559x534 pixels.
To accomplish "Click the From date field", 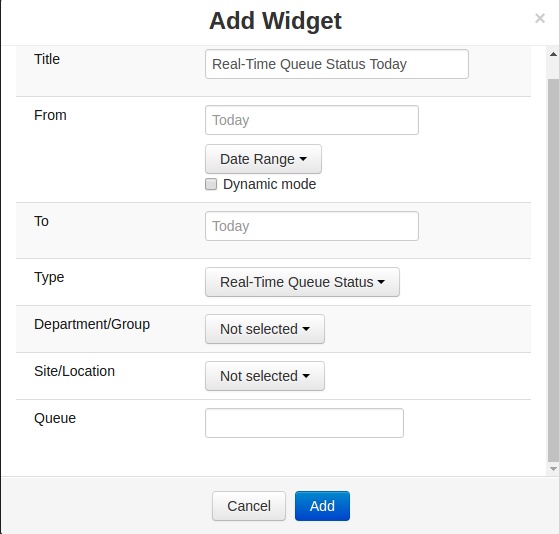I will pos(312,120).
